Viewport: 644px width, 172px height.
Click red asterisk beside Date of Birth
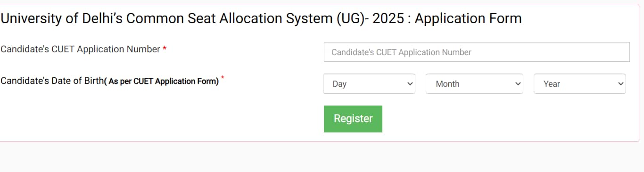tap(223, 78)
